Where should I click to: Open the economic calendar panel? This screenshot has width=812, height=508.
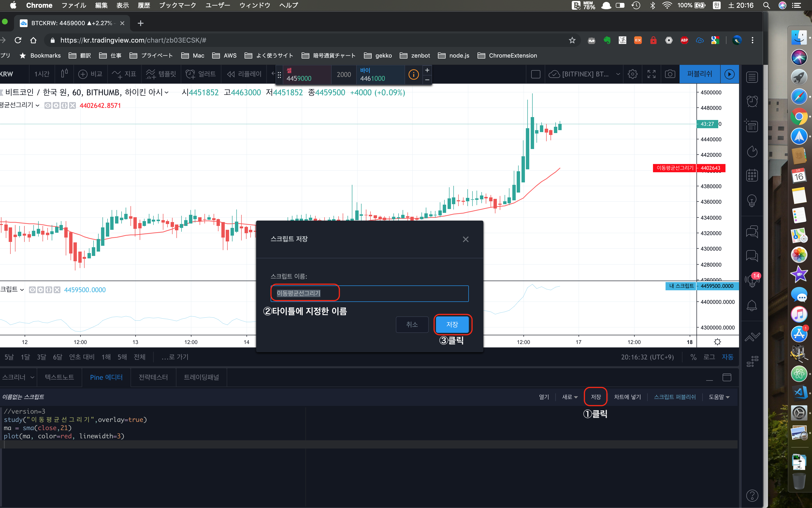point(752,175)
